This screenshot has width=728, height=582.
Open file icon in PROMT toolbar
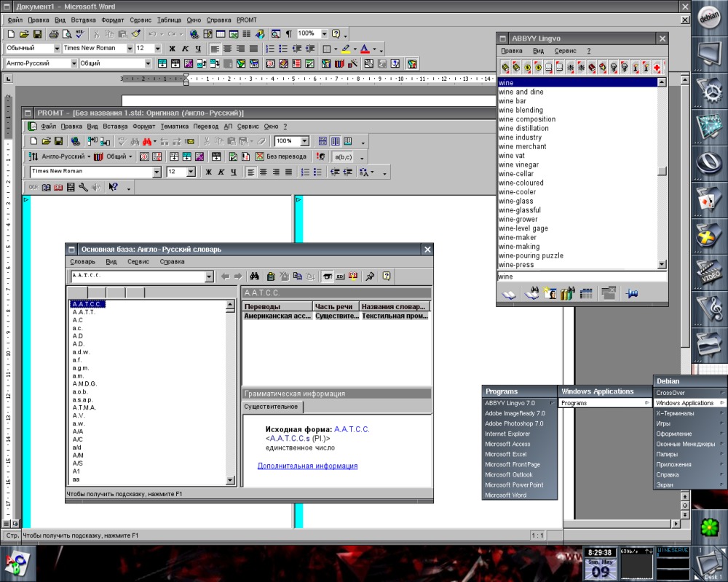[x=46, y=141]
